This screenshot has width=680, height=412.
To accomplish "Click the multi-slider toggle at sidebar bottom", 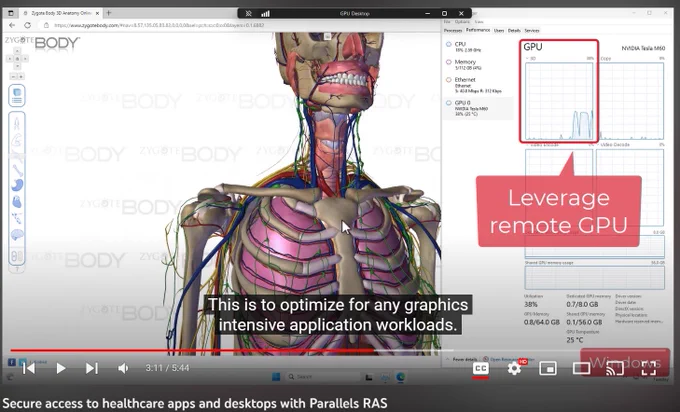I will pyautogui.click(x=17, y=256).
